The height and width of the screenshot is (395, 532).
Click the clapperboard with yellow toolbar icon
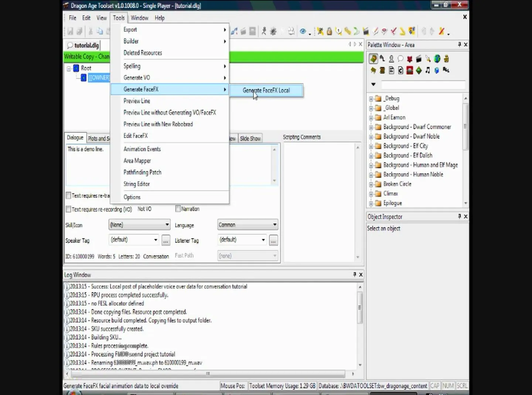click(x=366, y=31)
